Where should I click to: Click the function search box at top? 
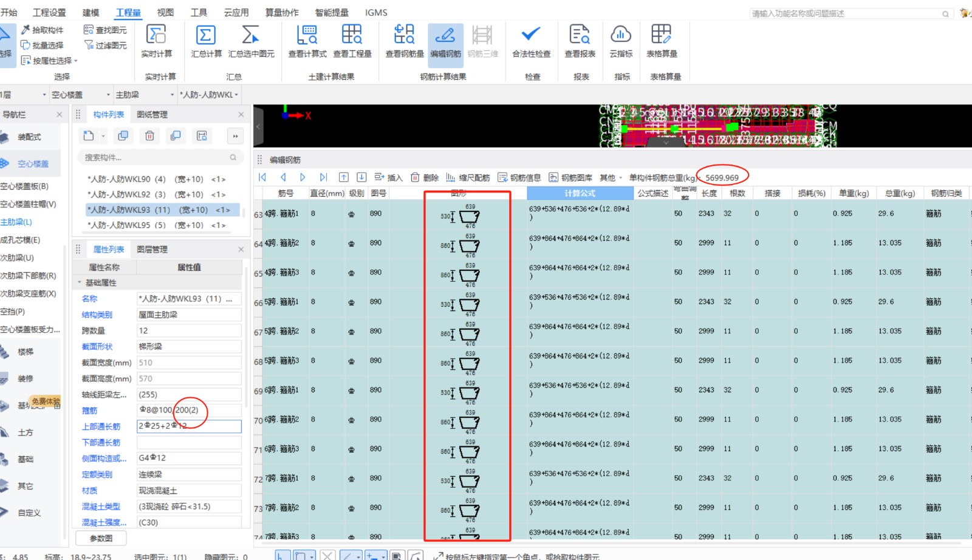pyautogui.click(x=850, y=13)
